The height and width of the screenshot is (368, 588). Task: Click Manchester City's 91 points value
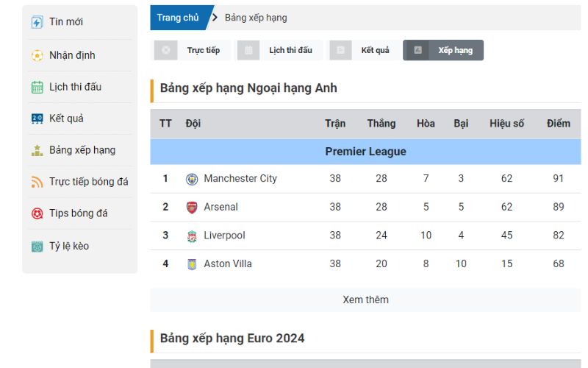[x=559, y=178]
